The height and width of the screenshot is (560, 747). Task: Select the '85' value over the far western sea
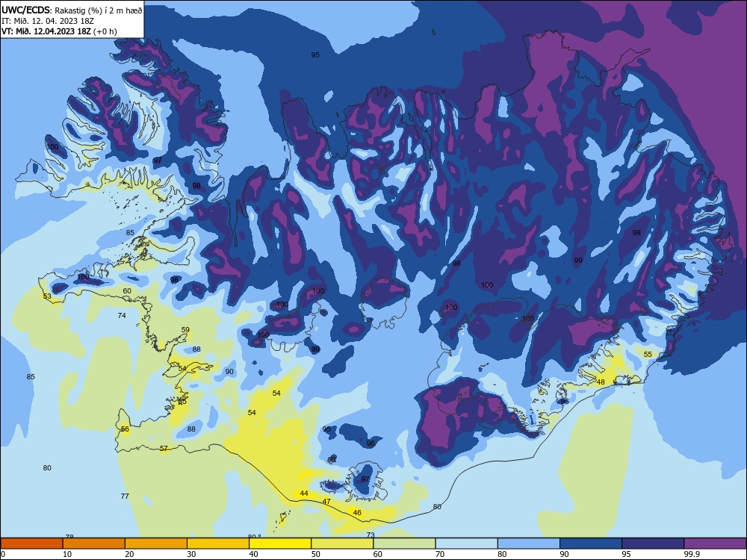click(31, 376)
